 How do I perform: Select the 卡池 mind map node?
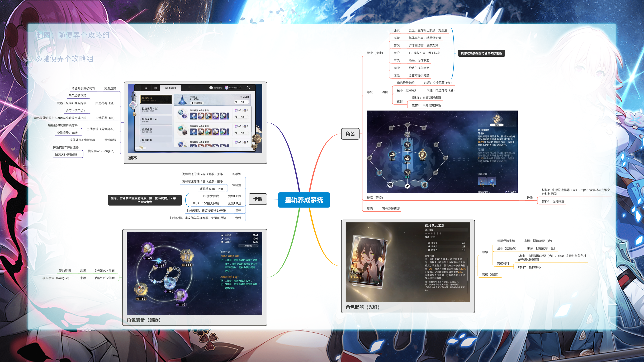(258, 199)
